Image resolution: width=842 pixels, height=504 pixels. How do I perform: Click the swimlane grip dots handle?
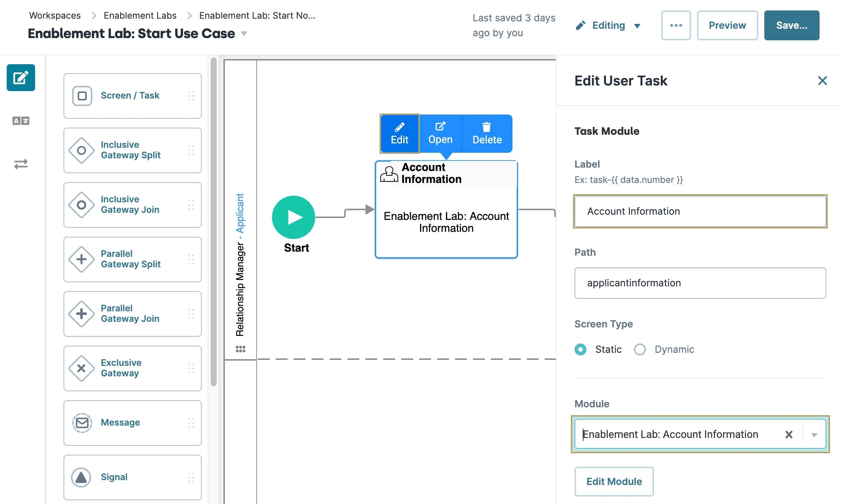(x=240, y=349)
